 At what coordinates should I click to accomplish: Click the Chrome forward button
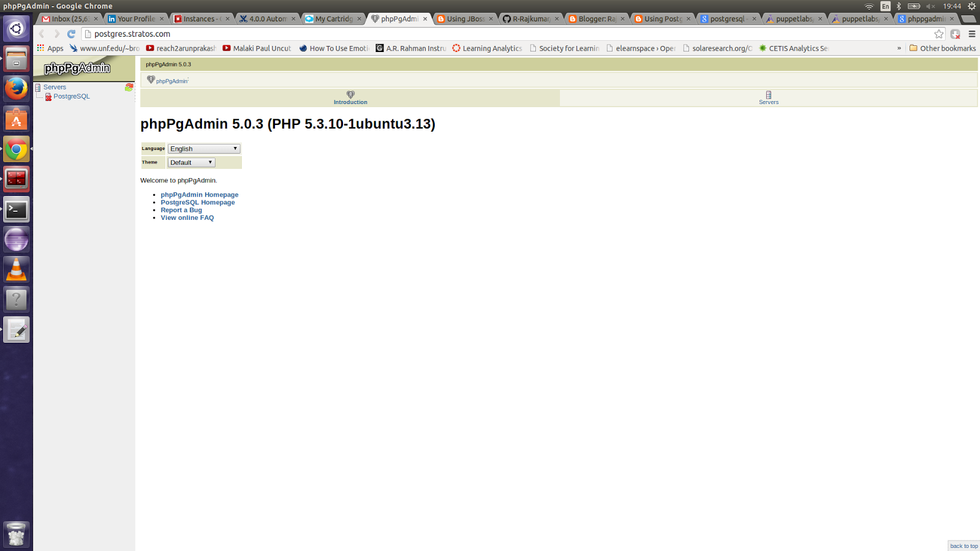(56, 34)
